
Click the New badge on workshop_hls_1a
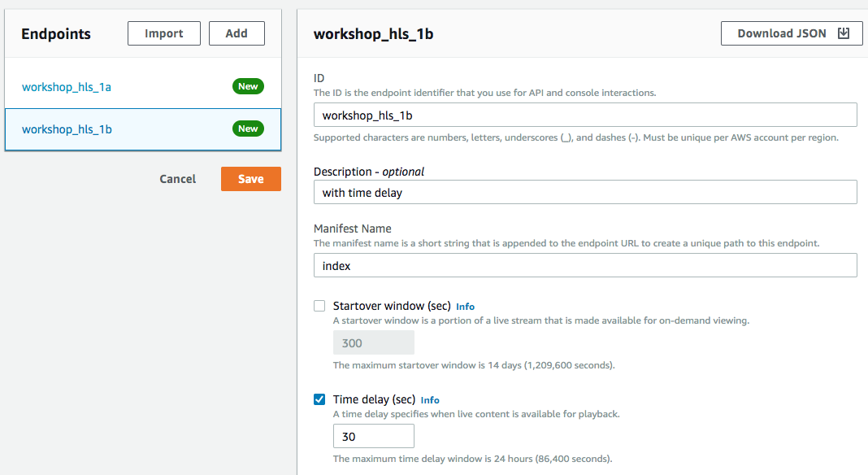(248, 86)
